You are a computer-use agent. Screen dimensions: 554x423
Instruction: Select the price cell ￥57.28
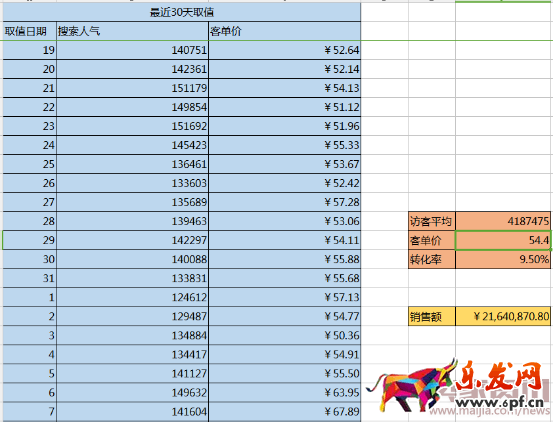tap(285, 203)
